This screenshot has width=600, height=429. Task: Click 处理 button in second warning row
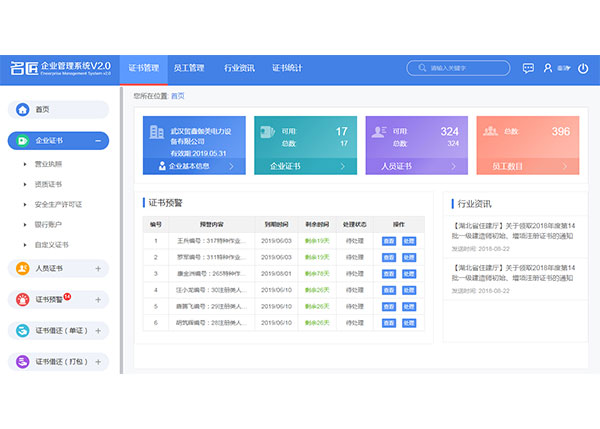(409, 257)
